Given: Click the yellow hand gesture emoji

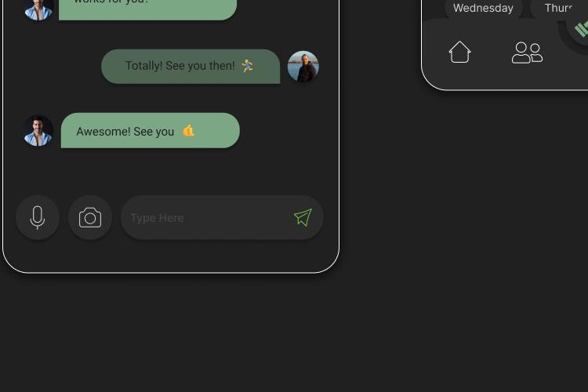Looking at the screenshot, I should [x=189, y=131].
